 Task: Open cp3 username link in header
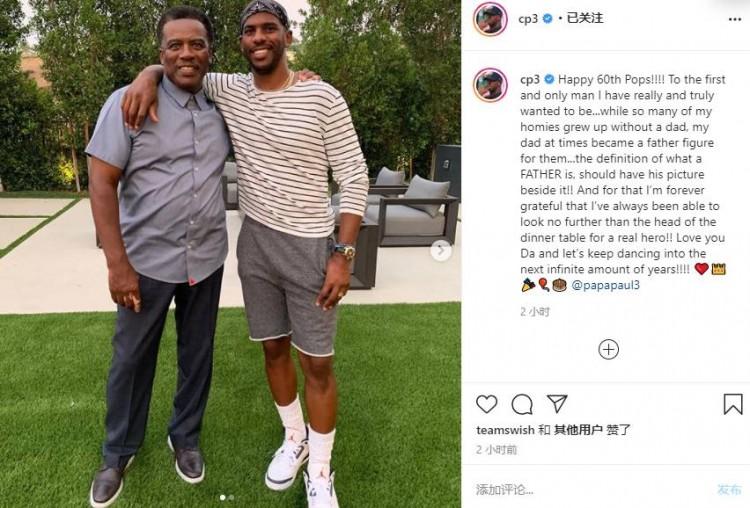coord(528,19)
